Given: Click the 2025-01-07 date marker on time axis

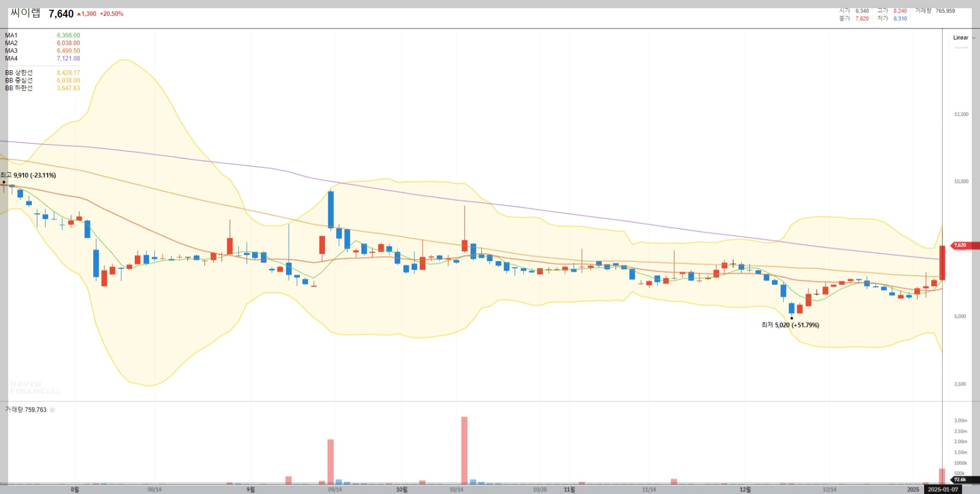Looking at the screenshot, I should (x=943, y=489).
